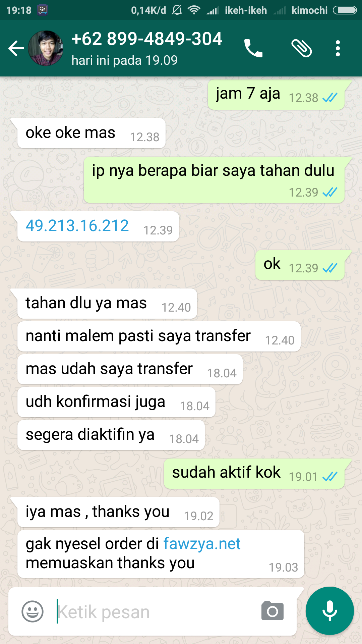Select the "sudah aktif kok" message bubble
Viewport: 362px width, 644px height.
pyautogui.click(x=254, y=474)
